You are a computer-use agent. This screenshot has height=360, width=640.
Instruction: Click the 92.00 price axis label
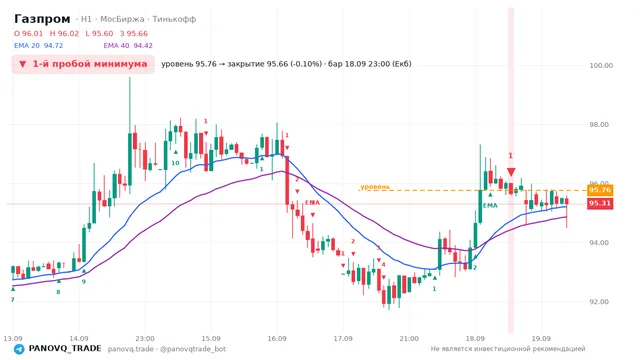click(x=599, y=302)
